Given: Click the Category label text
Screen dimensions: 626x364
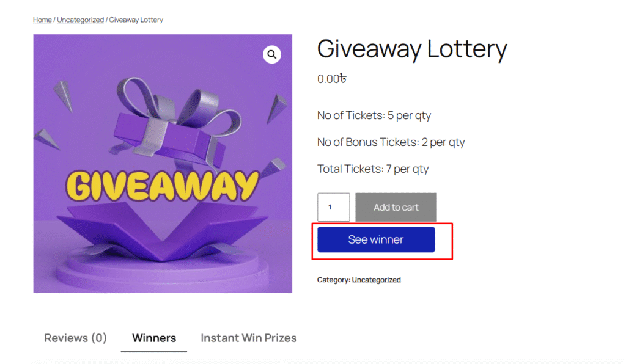Looking at the screenshot, I should (x=333, y=280).
